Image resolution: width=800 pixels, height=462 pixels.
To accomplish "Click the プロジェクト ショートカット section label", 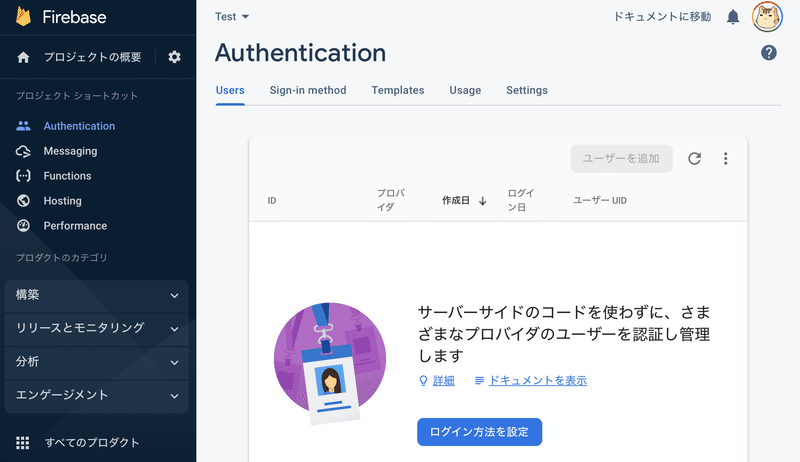I will [x=77, y=96].
